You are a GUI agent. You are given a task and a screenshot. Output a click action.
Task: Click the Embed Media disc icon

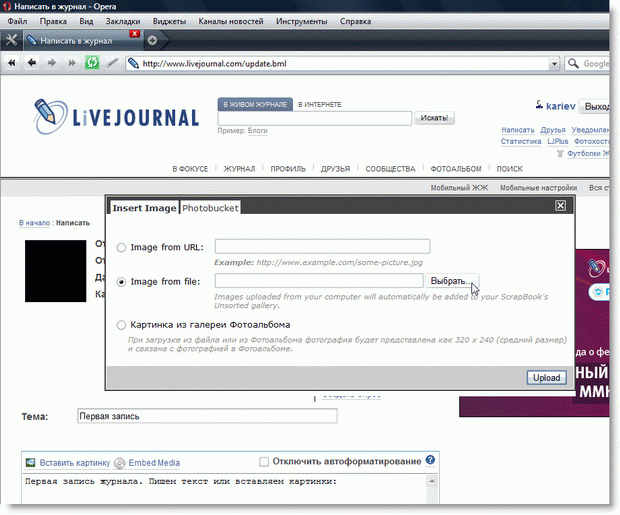(119, 463)
